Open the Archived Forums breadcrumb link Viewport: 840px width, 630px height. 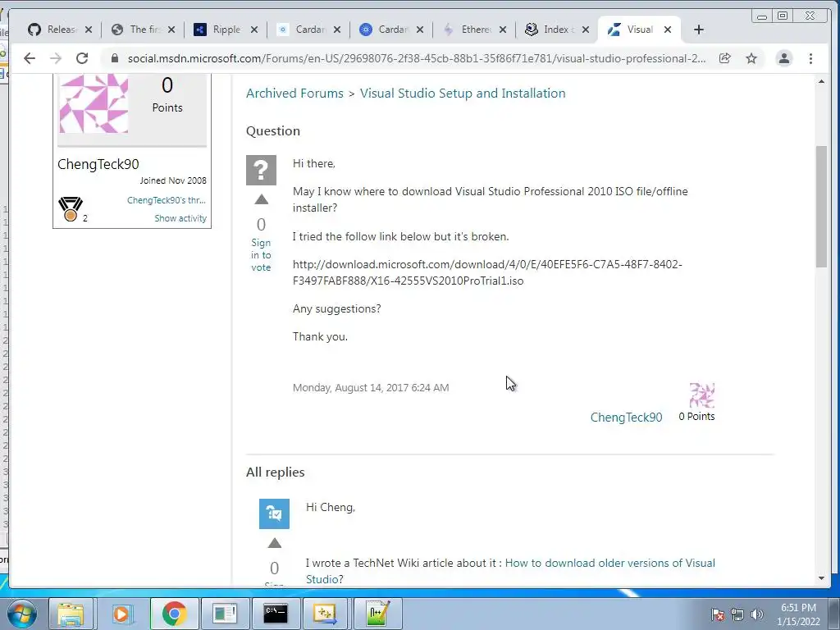pyautogui.click(x=294, y=94)
